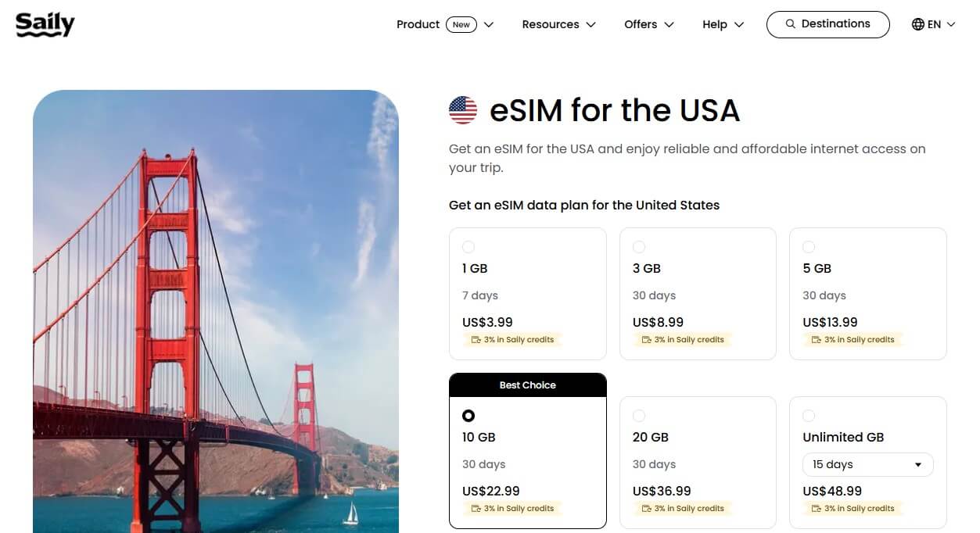Click the credits icon on the Unlimited GB card
The width and height of the screenshot is (980, 533).
tap(817, 508)
